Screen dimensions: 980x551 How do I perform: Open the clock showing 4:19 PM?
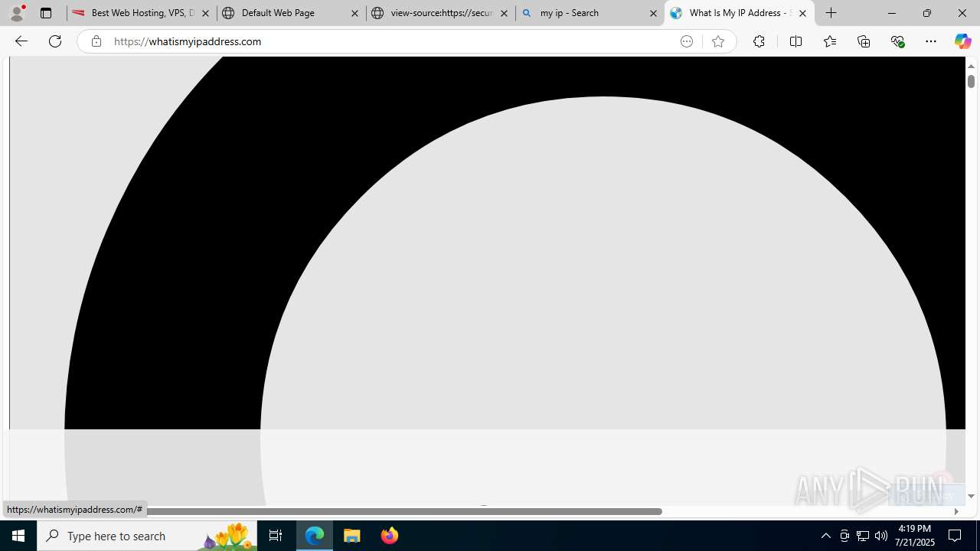pos(915,536)
